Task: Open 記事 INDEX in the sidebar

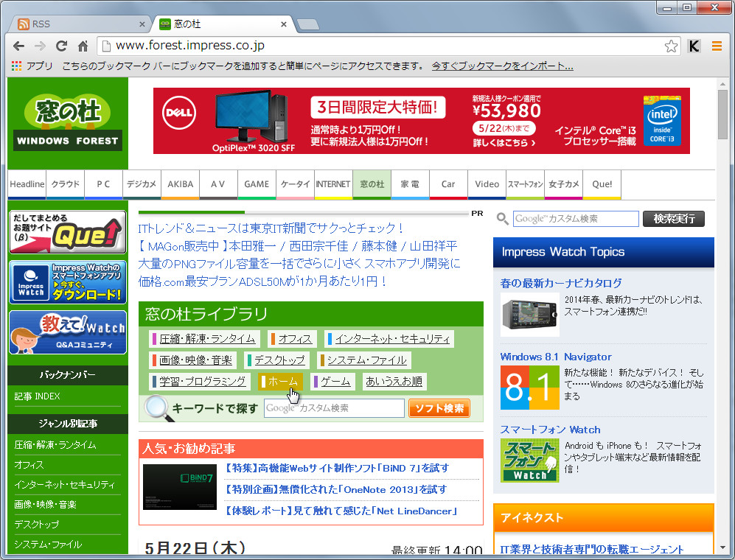Action: click(38, 396)
